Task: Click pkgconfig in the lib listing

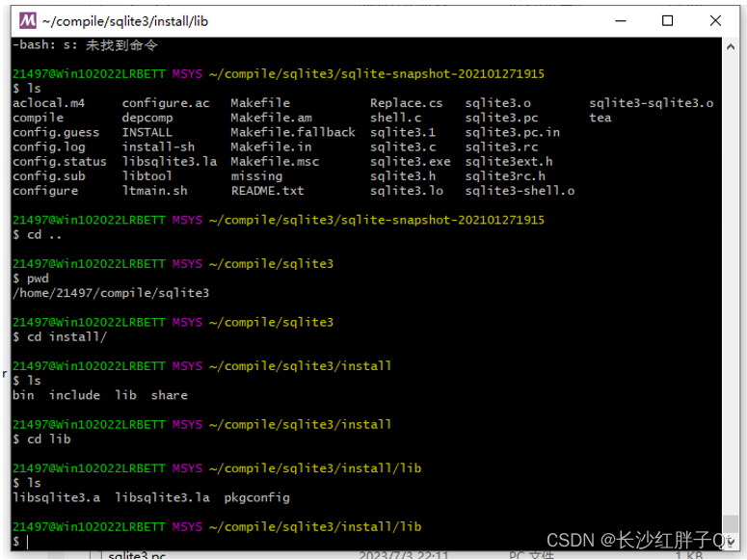Action: click(256, 498)
